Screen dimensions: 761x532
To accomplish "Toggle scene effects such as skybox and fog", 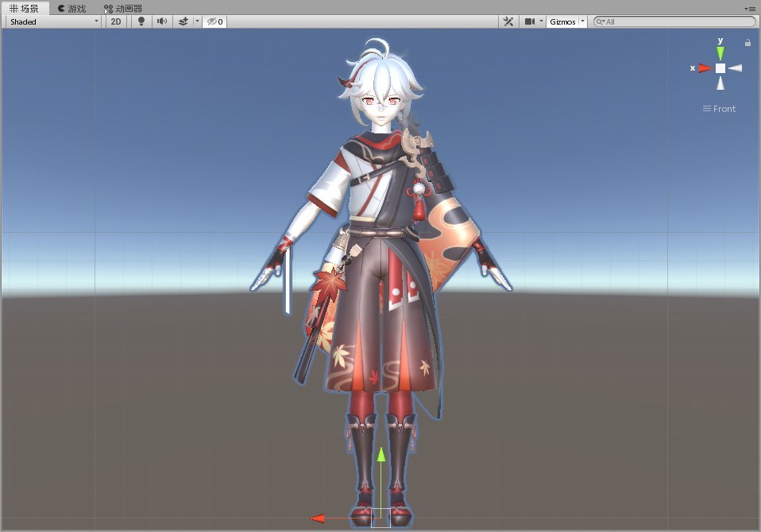I will pos(183,21).
